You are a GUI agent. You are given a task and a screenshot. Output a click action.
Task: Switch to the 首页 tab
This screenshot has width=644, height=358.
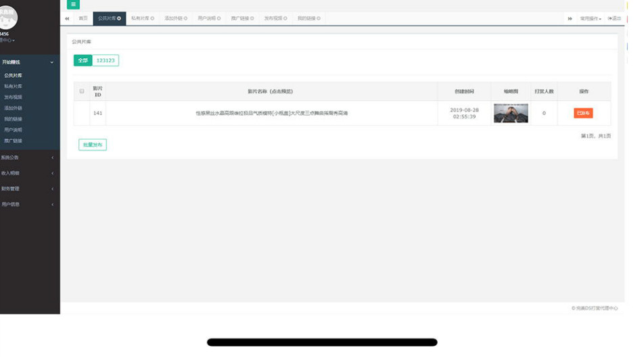click(83, 18)
